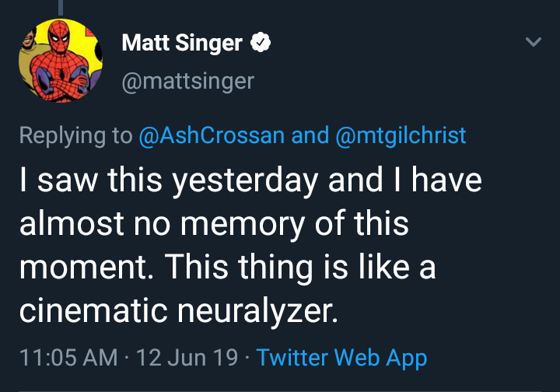Go to the @mattsinger handle
The image size is (560, 392).
click(x=188, y=80)
